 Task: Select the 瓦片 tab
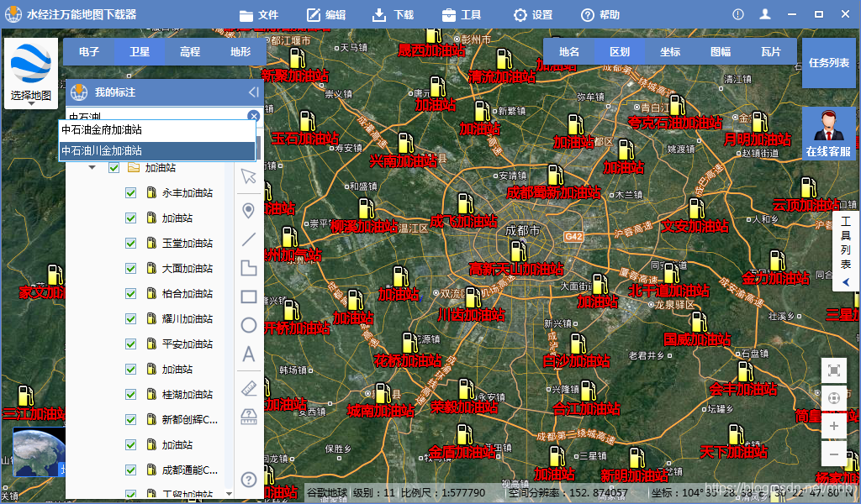point(771,51)
